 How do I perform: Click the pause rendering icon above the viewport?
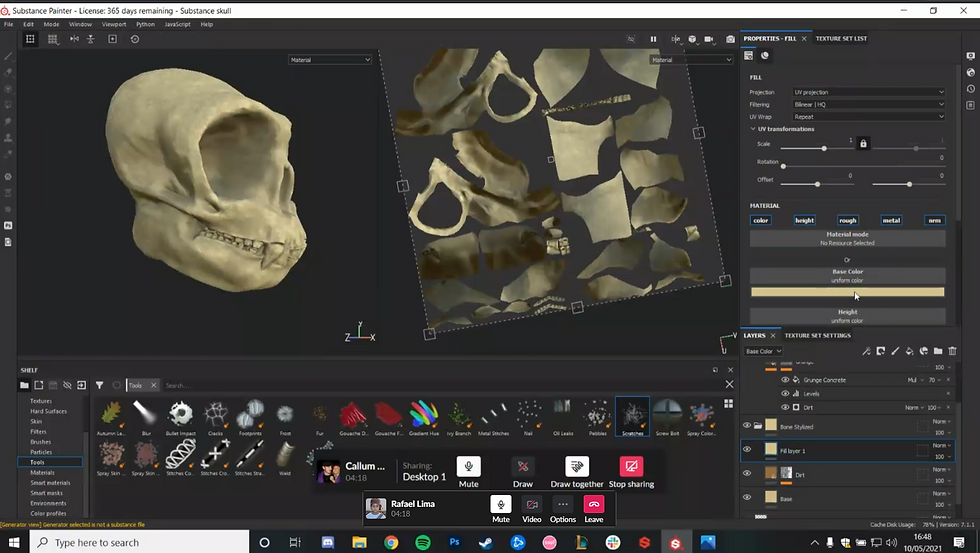pyautogui.click(x=653, y=39)
